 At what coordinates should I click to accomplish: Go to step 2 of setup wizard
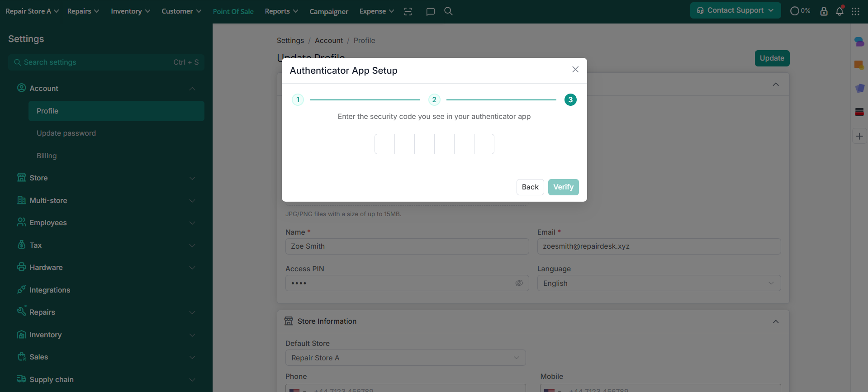point(434,99)
